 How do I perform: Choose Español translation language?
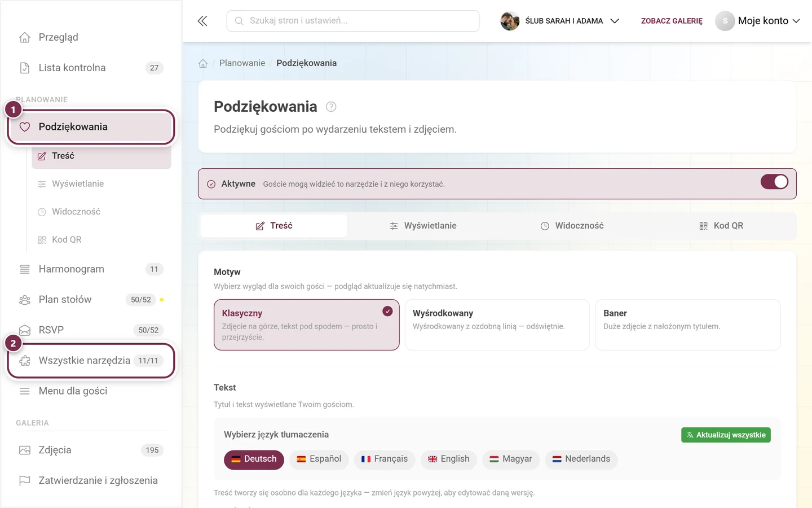[319, 459]
